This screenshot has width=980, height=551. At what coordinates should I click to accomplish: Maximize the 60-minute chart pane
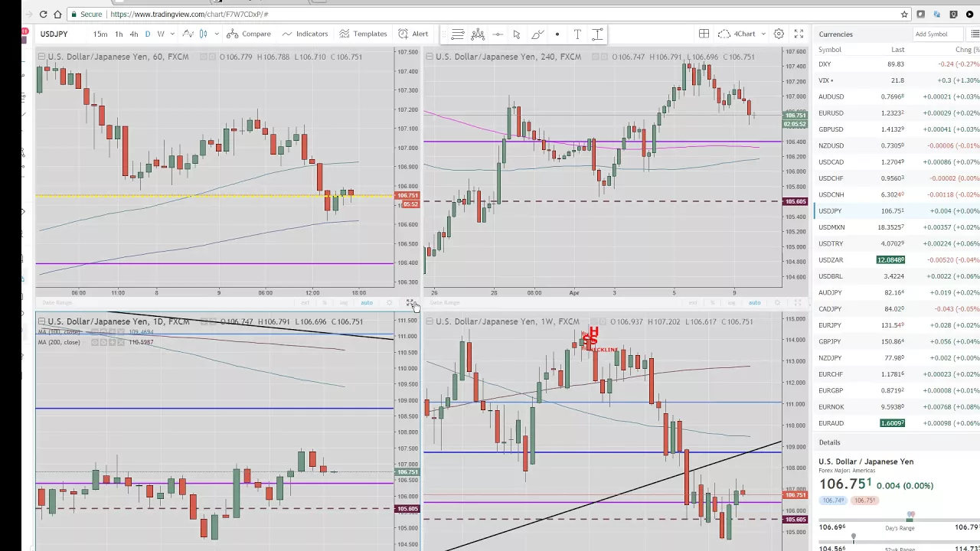[x=410, y=303]
